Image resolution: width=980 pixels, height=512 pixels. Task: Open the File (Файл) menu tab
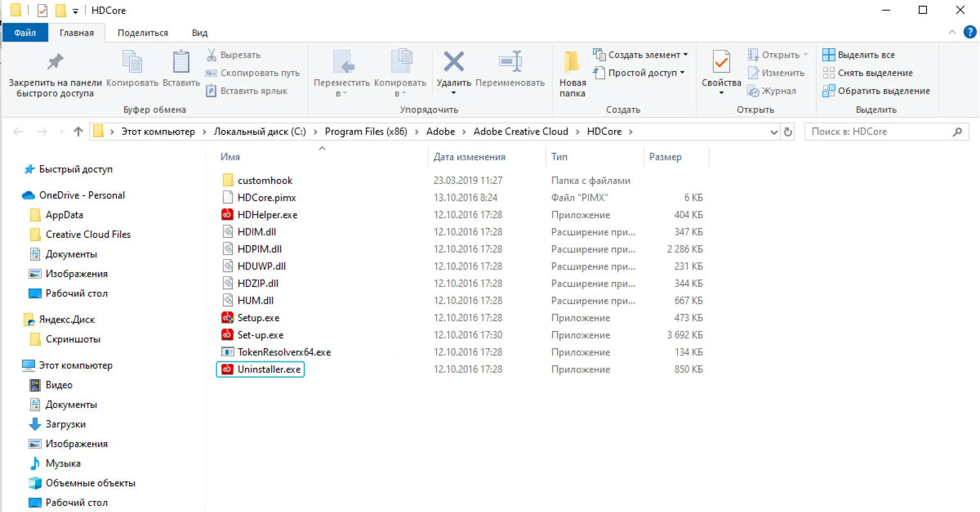click(25, 33)
